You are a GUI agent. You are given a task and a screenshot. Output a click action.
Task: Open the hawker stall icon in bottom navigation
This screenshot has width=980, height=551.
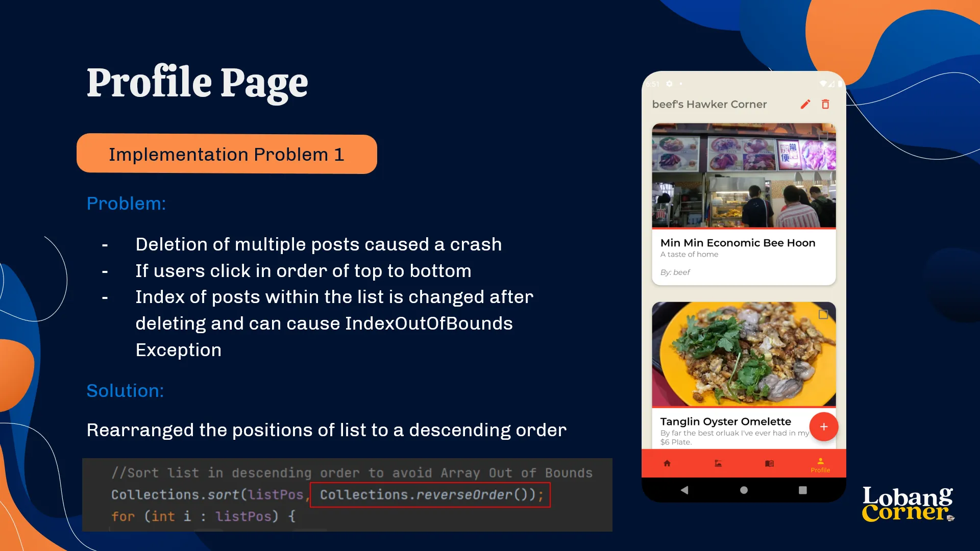tap(718, 463)
